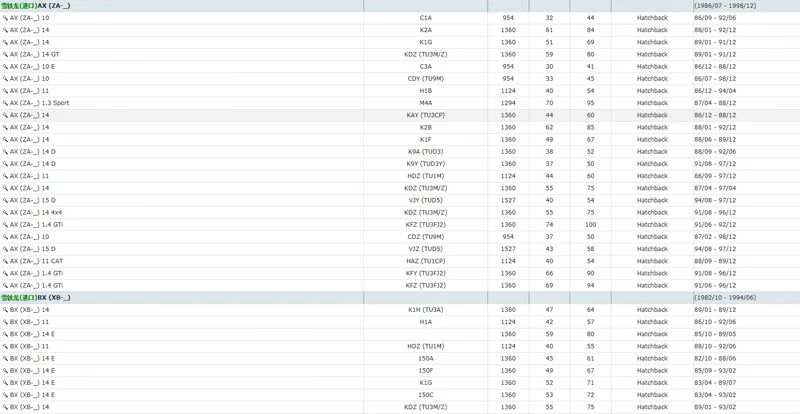Image resolution: width=800 pixels, height=414 pixels.
Task: Click the magnifier icon in the CDY (TU9M) row
Action: pos(5,79)
